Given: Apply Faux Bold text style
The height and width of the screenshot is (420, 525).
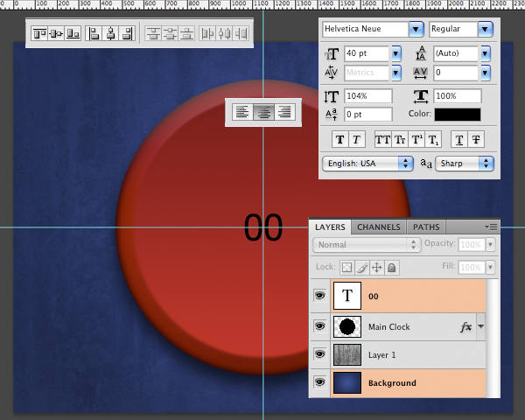Looking at the screenshot, I should [339, 139].
